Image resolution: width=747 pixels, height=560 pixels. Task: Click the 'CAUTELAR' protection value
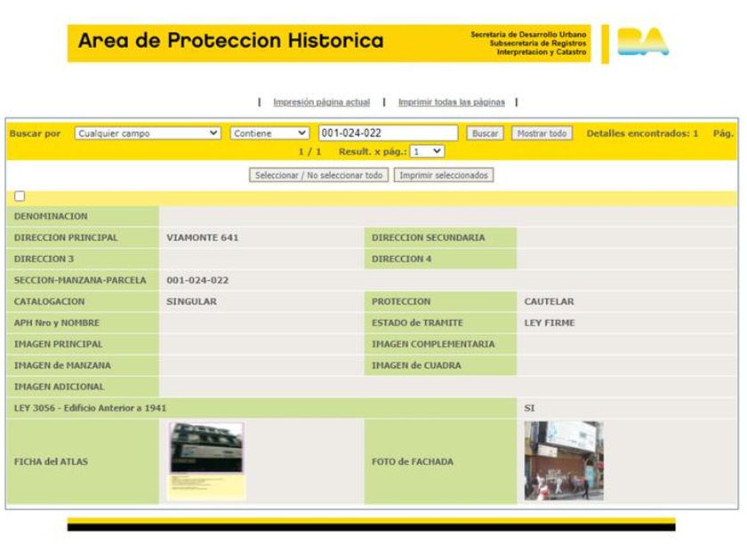549,301
